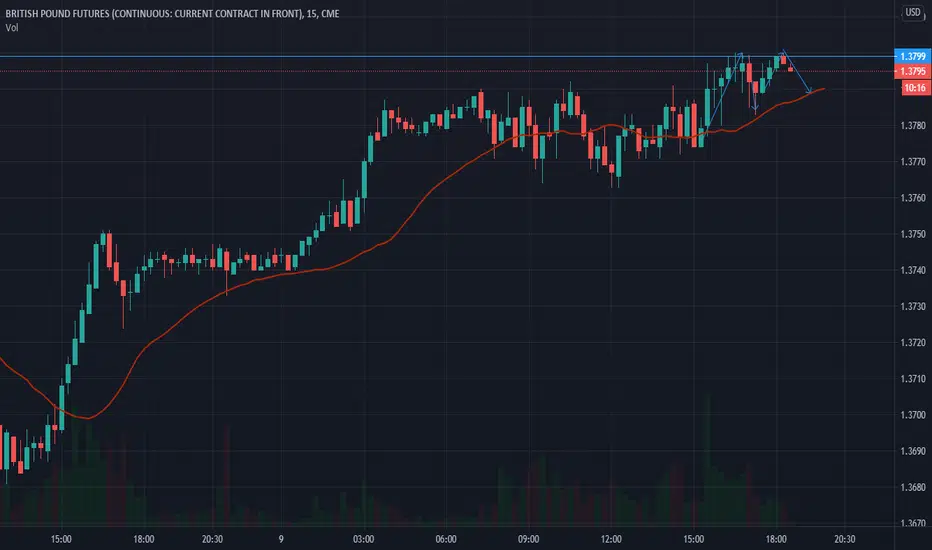Click the 1.3750 price axis label
932x550 pixels.
coord(913,234)
